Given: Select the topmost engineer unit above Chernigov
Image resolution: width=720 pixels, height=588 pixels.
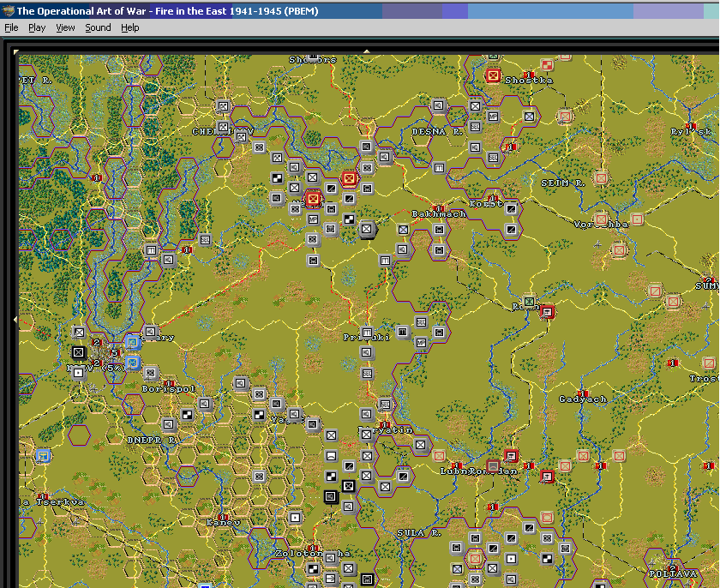Looking at the screenshot, I should (223, 106).
